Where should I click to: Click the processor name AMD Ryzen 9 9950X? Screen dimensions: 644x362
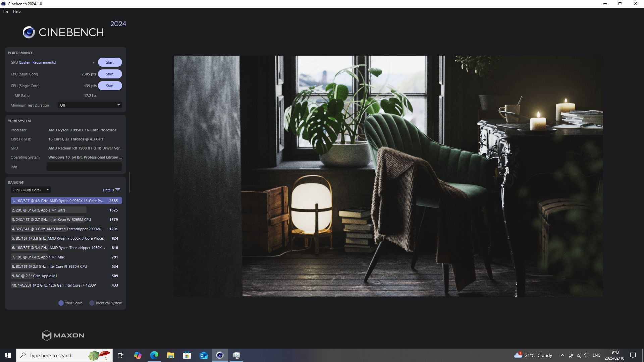pyautogui.click(x=82, y=130)
